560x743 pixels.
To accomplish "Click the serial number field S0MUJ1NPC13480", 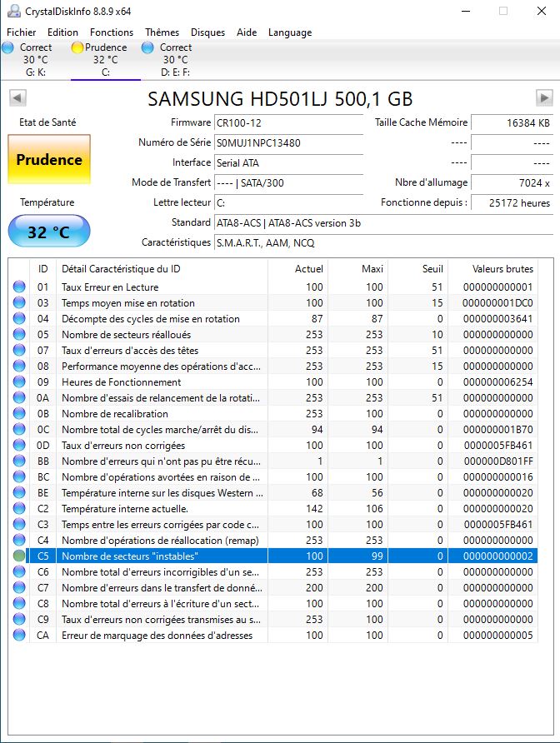I will pos(289,142).
